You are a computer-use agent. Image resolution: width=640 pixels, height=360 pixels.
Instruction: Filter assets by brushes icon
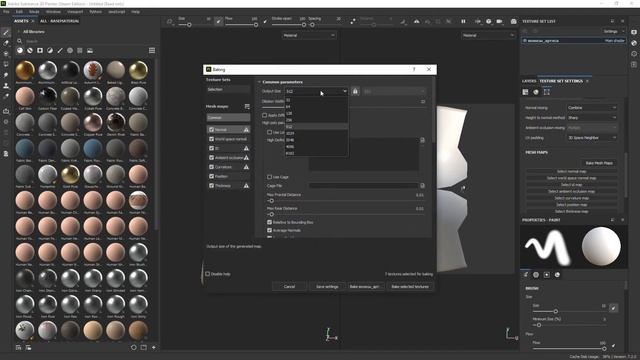click(60, 51)
